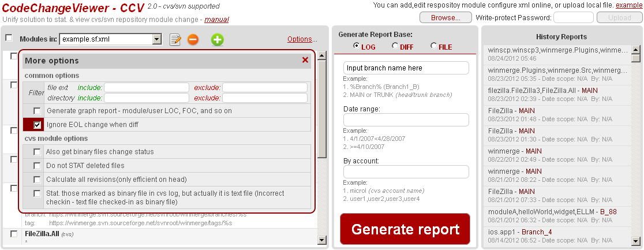
Task: Click the orange remove module icon
Action: point(193,39)
